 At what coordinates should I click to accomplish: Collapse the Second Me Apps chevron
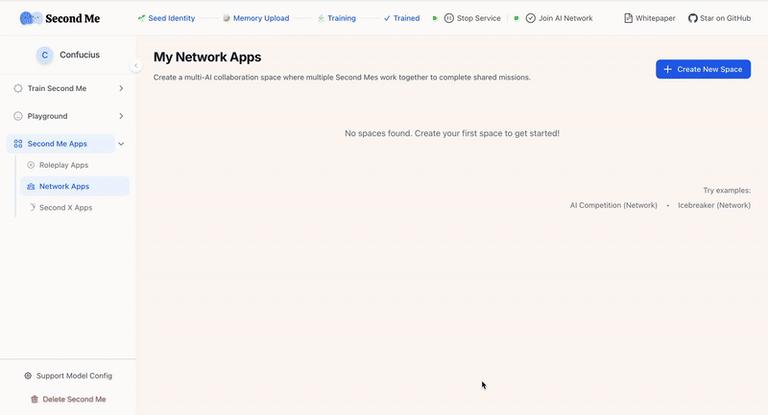121,144
